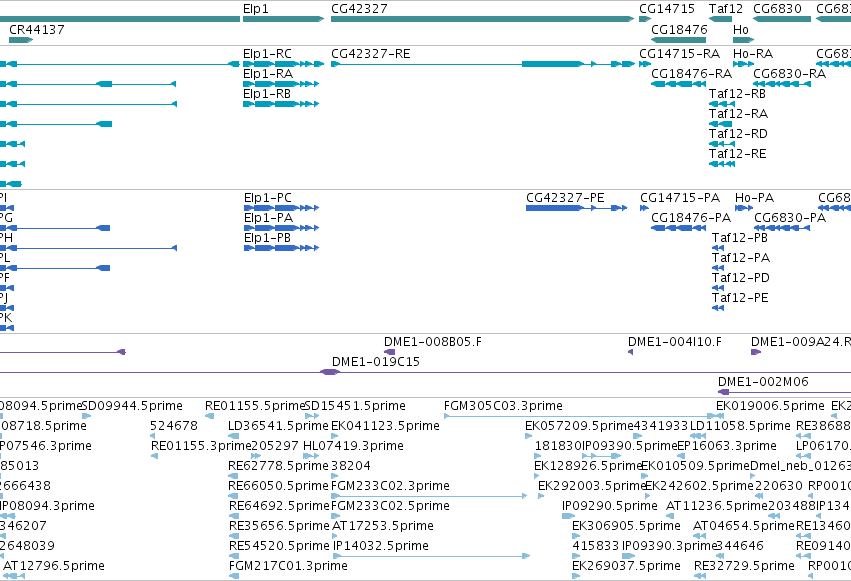851x581 pixels.
Task: Select the Taf12-RA transcript label
Action: 738,114
